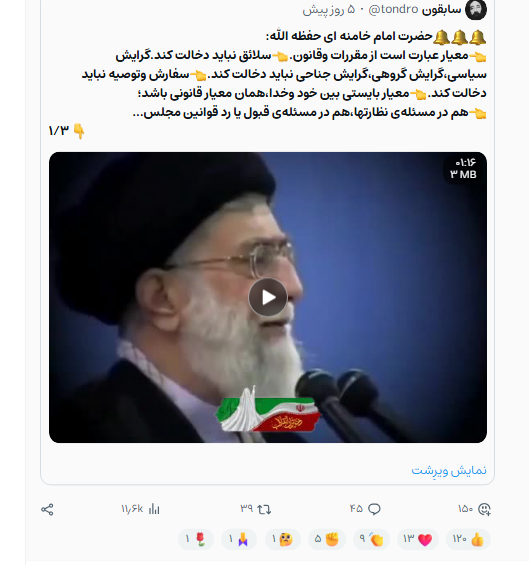Viewport: 529px width, 565px height.
Task: Toggle raised fist reaction
Action: (327, 539)
